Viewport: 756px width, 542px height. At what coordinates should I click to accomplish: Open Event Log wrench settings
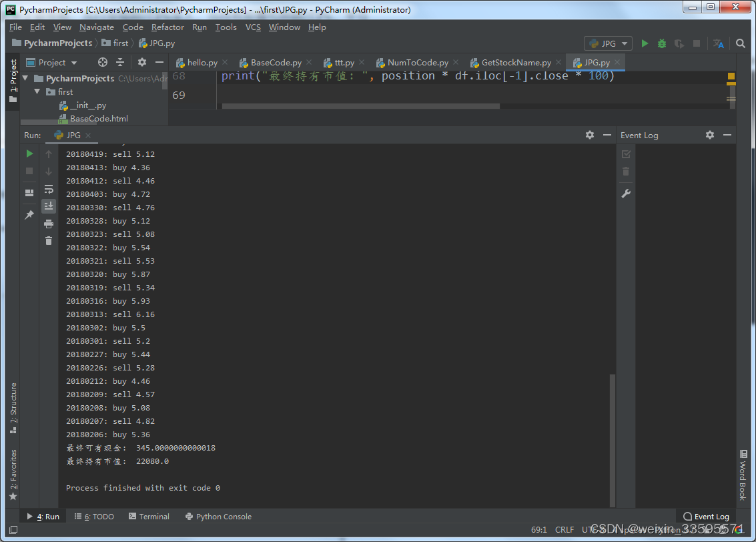[x=626, y=194]
